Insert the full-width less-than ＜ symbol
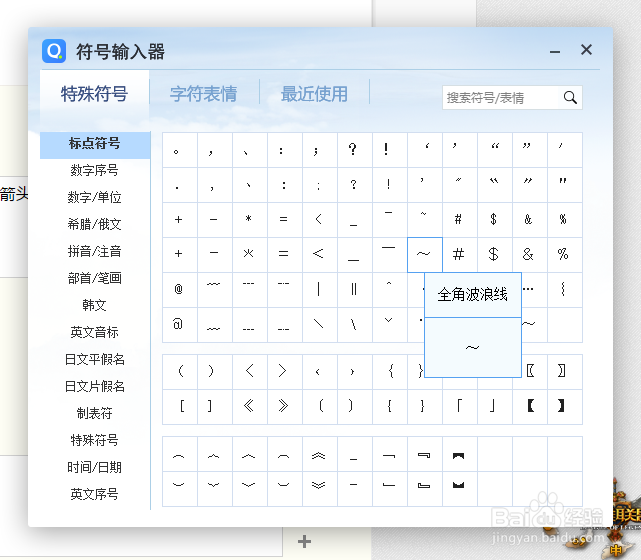 tap(320, 255)
